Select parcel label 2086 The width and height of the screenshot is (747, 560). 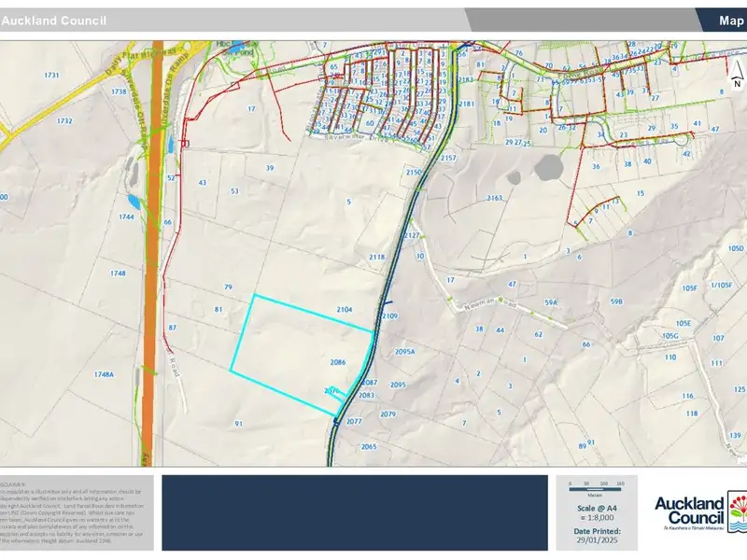338,361
